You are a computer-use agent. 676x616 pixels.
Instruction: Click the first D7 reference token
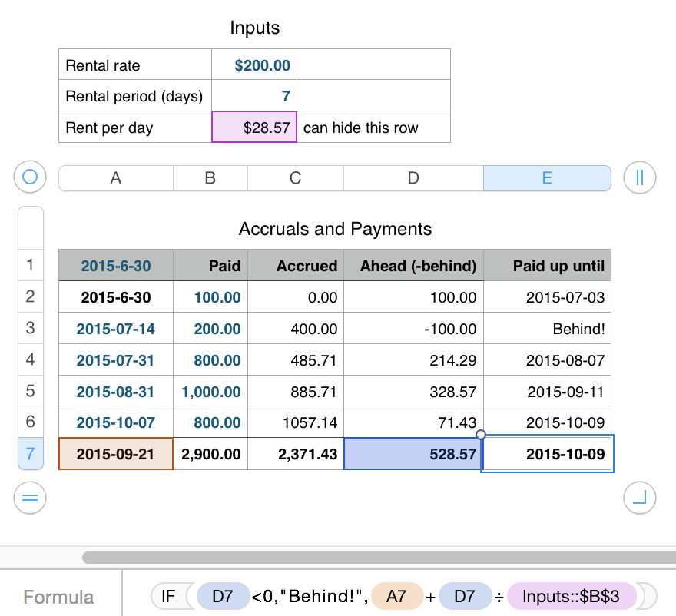(x=223, y=596)
